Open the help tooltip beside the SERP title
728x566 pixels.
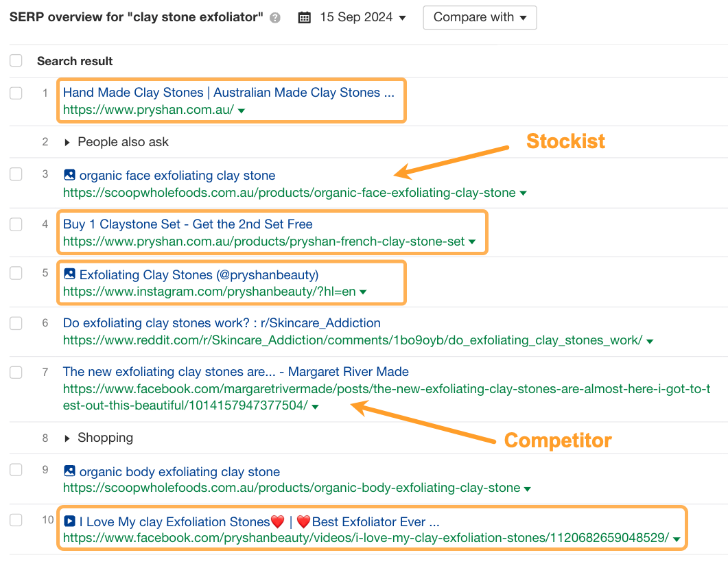(x=274, y=17)
